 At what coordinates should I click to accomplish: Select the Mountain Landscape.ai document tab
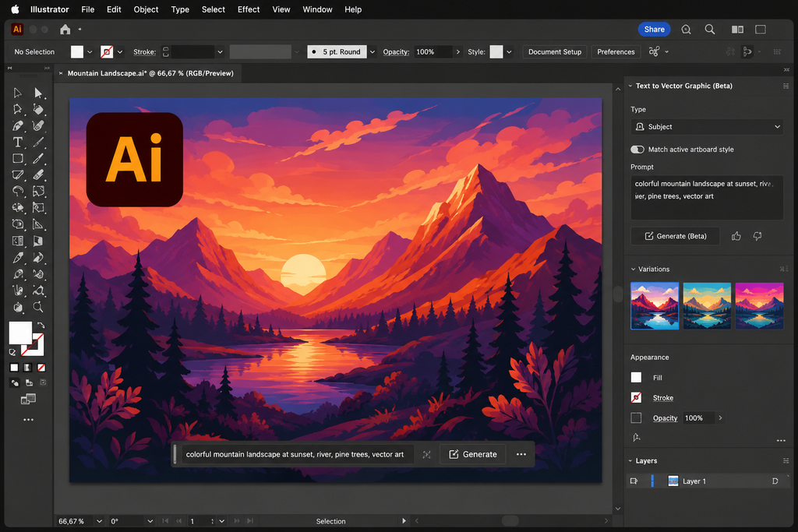[x=150, y=73]
